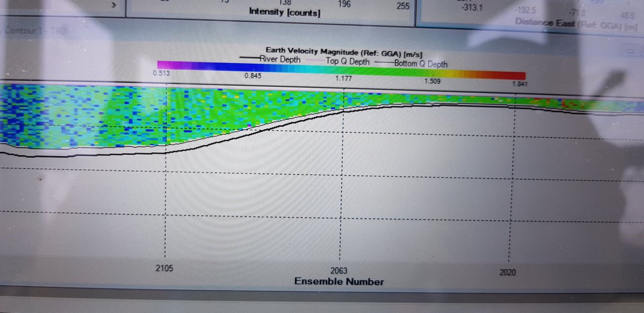Click the -192.5 distance tick value
This screenshot has width=644, height=313.
click(526, 9)
